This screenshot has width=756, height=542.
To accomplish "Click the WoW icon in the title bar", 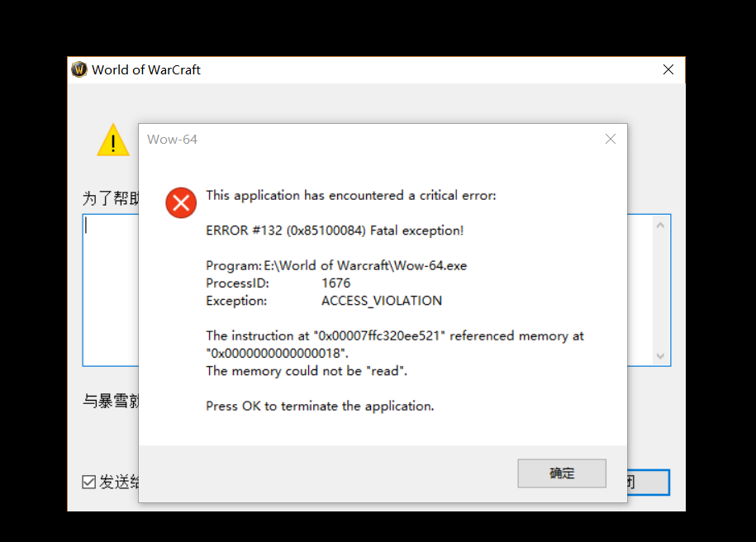I will 79,69.
